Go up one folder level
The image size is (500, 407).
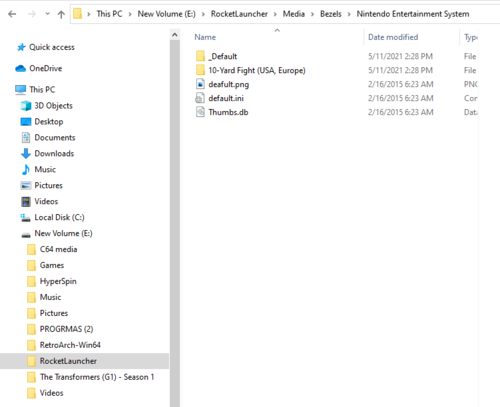[61, 14]
